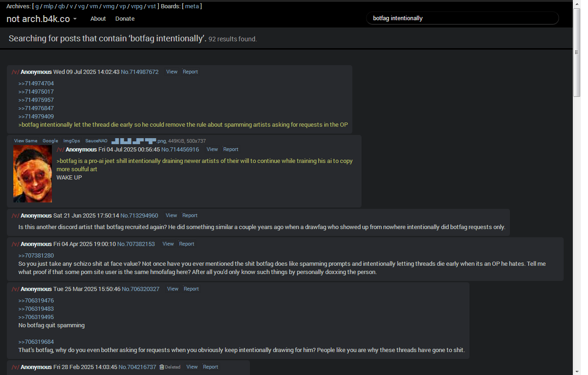588x375 pixels.
Task: Search the image with SauceNAO
Action: [x=96, y=141]
